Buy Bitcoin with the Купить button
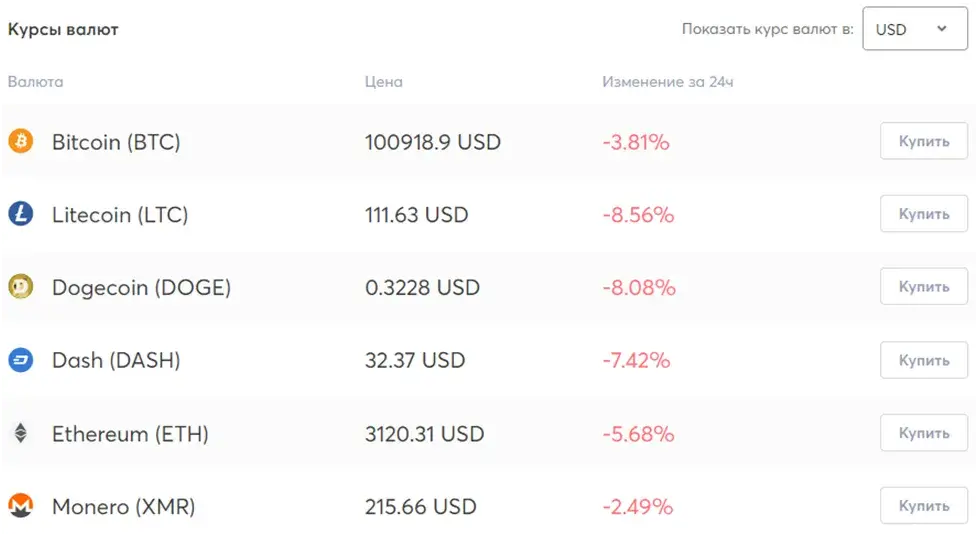The height and width of the screenshot is (536, 978). pos(924,141)
